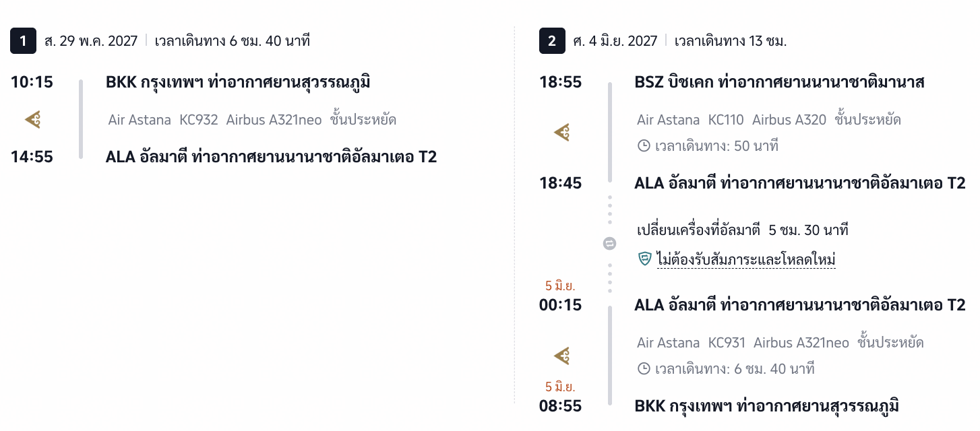Click BKK กรุงเทพฯ departure airport in segment 1
980x431 pixels.
(238, 82)
